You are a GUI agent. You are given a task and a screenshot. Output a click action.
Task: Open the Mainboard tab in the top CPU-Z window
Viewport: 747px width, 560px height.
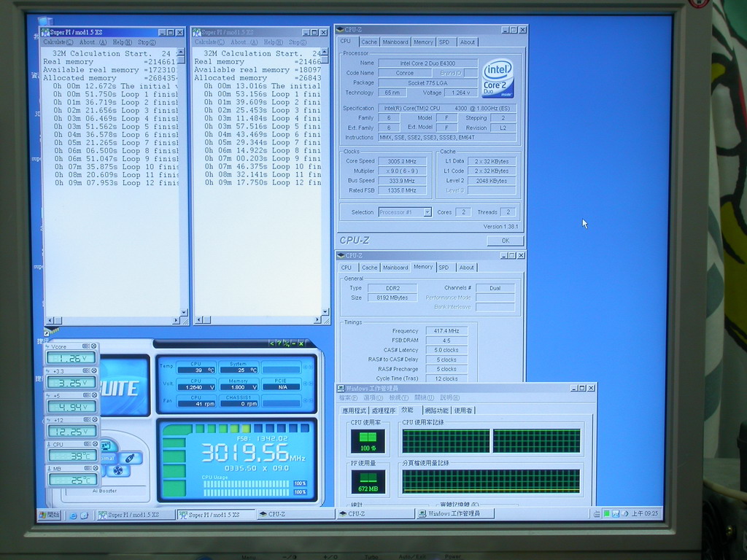[x=395, y=42]
